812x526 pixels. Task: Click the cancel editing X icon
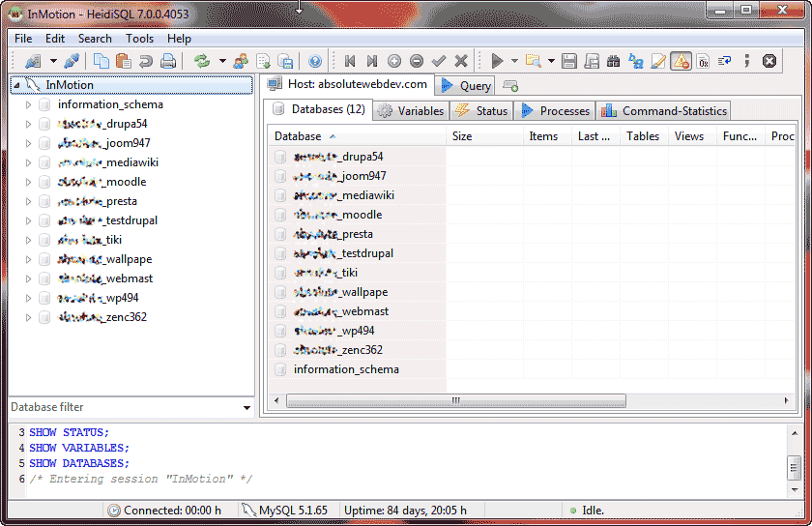pos(461,61)
